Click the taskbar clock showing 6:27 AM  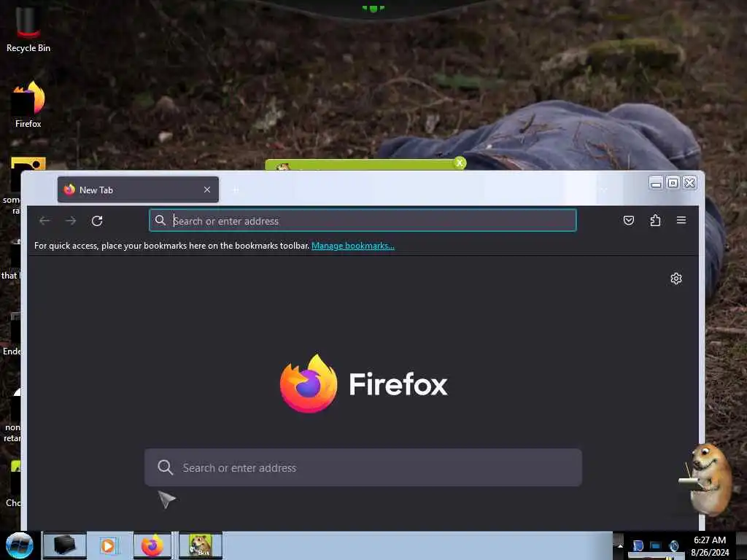(710, 546)
